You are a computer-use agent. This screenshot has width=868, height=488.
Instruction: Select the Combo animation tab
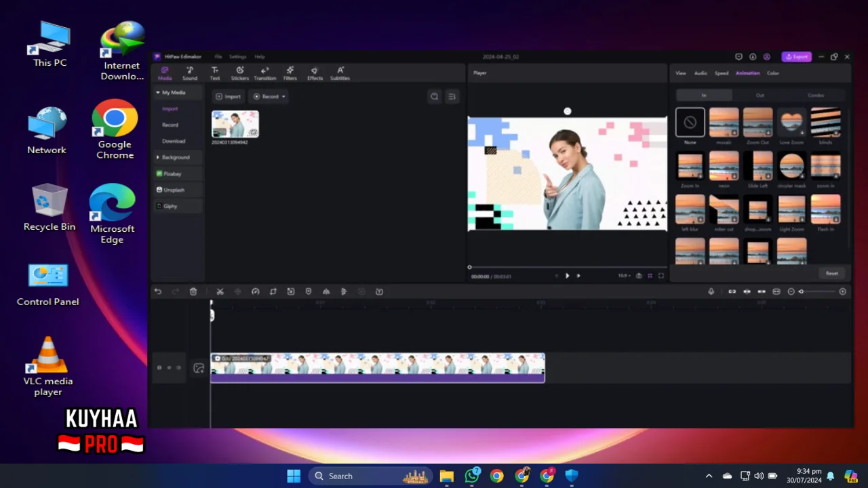[816, 95]
